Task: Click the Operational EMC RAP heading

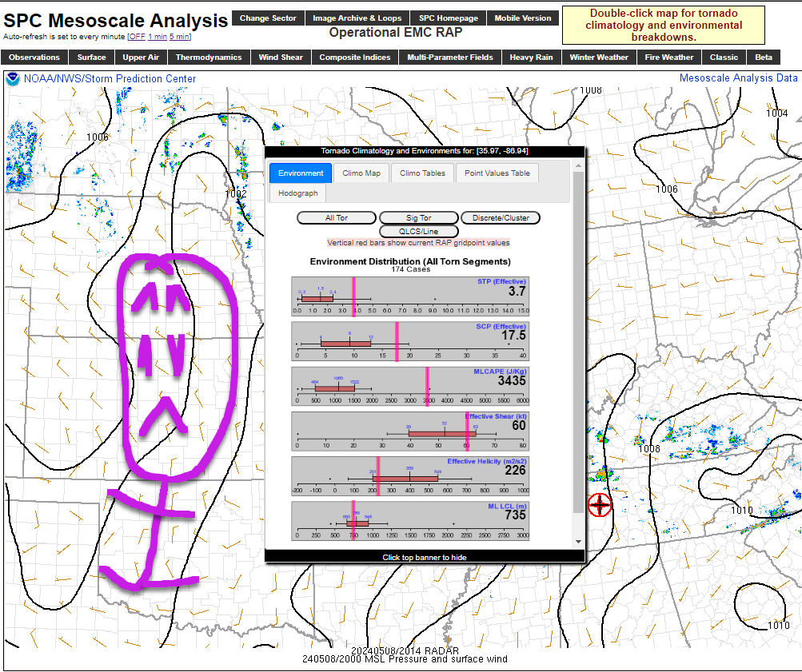Action: click(x=395, y=33)
